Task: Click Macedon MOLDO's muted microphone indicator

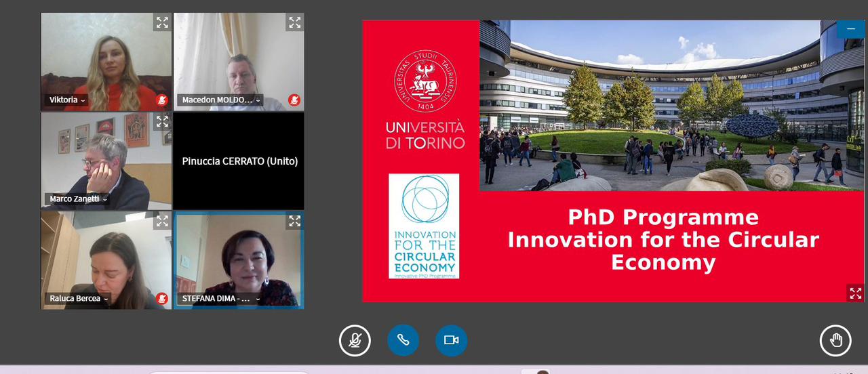Action: coord(294,100)
